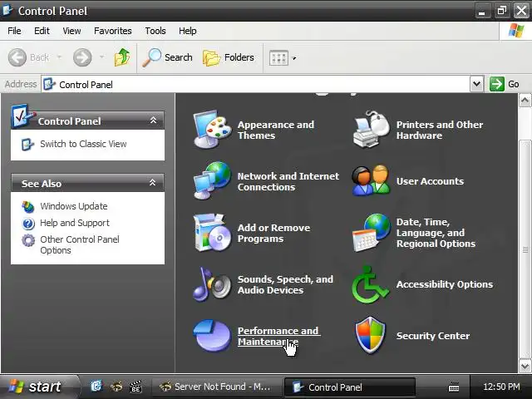Click the Control Panel taskbar button
This screenshot has width=532, height=399.
349,387
